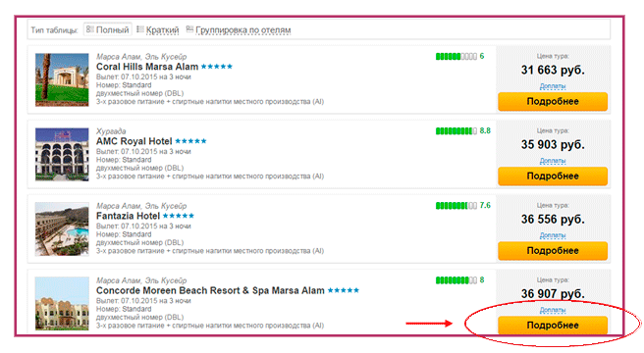This screenshot has width=644, height=353.
Task: Click the 36 907 руб. price
Action: coord(553,294)
